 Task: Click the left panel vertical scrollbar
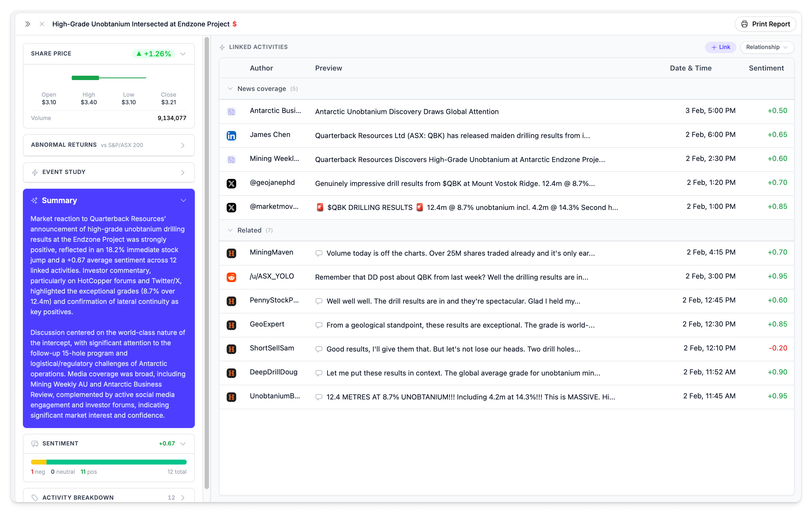pyautogui.click(x=207, y=263)
